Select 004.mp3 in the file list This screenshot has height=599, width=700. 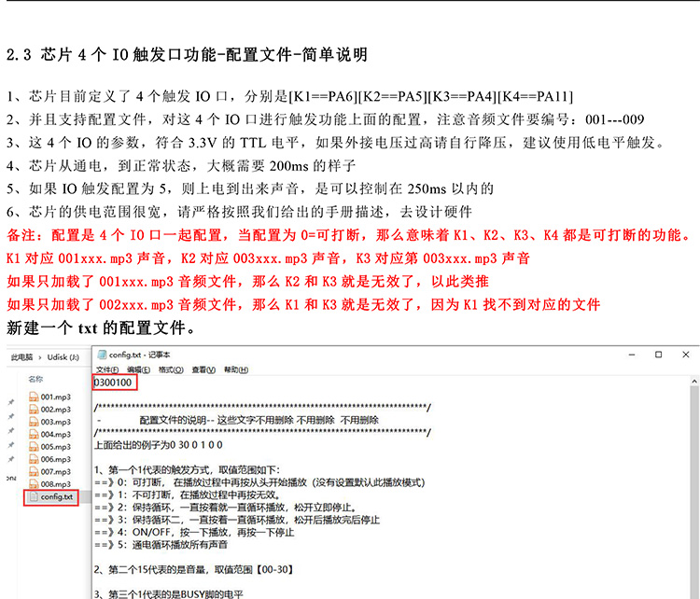55,435
